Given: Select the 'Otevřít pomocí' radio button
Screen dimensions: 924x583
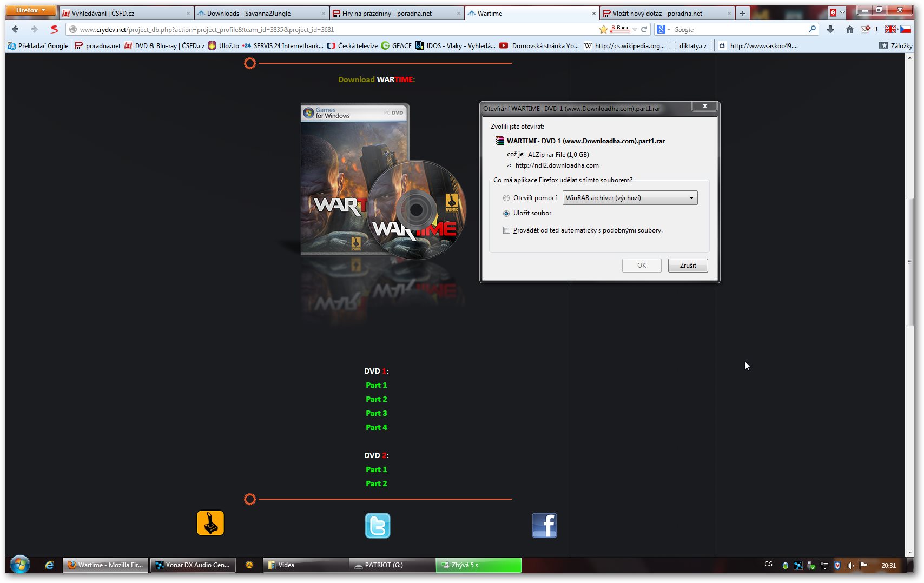Looking at the screenshot, I should coord(506,198).
